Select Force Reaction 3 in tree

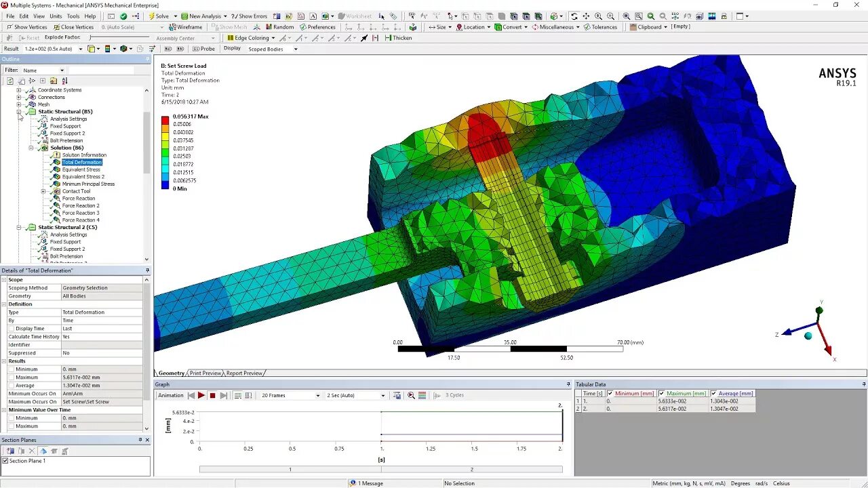point(81,213)
